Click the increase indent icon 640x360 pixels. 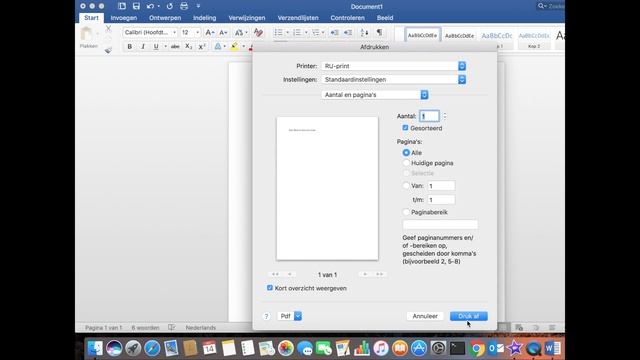(x=348, y=32)
